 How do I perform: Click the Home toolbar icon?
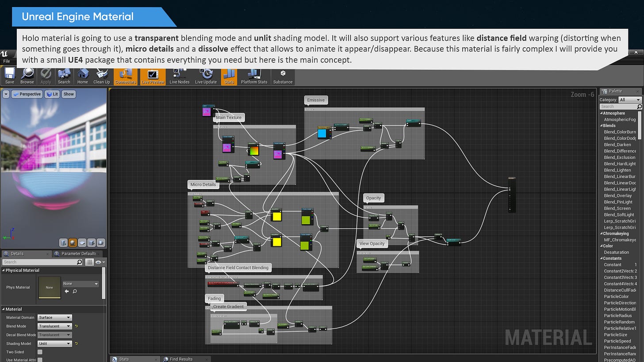pyautogui.click(x=83, y=76)
